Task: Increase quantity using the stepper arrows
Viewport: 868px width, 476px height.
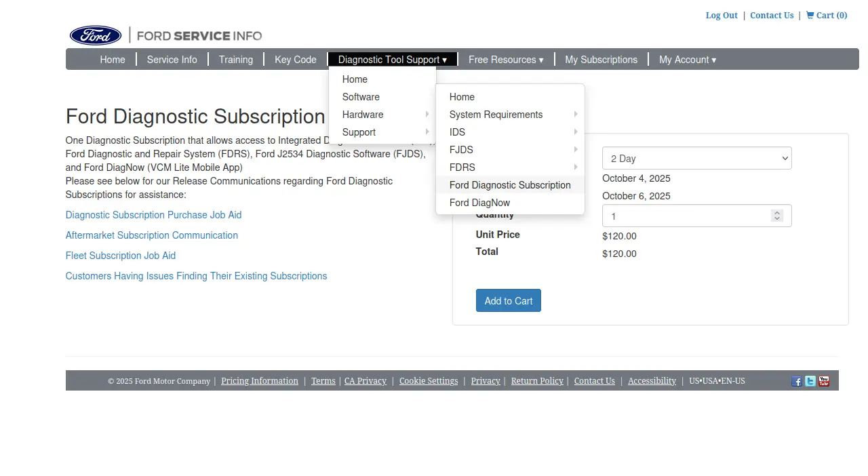Action: pos(777,213)
